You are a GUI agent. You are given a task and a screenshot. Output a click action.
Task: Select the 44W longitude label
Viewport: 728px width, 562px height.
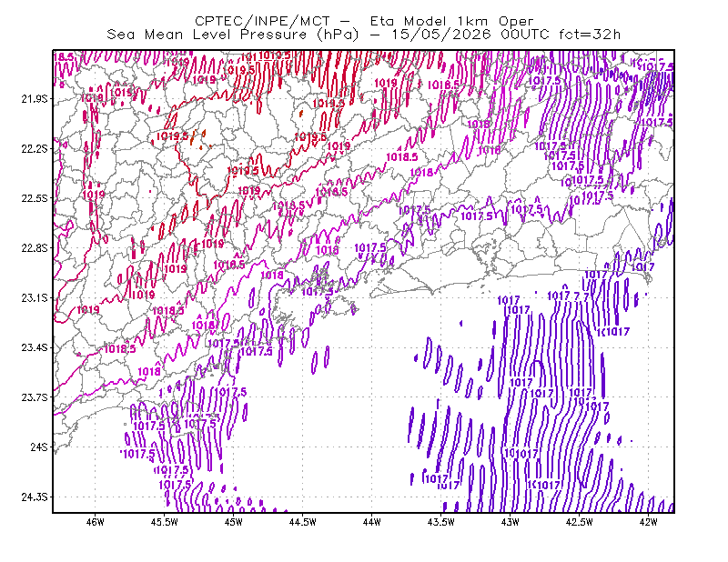(372, 522)
